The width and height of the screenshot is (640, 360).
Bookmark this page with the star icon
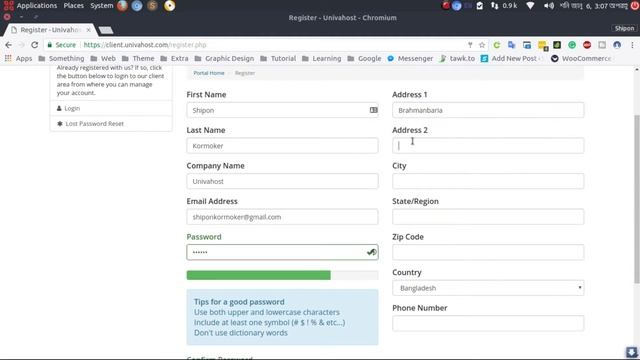click(482, 45)
